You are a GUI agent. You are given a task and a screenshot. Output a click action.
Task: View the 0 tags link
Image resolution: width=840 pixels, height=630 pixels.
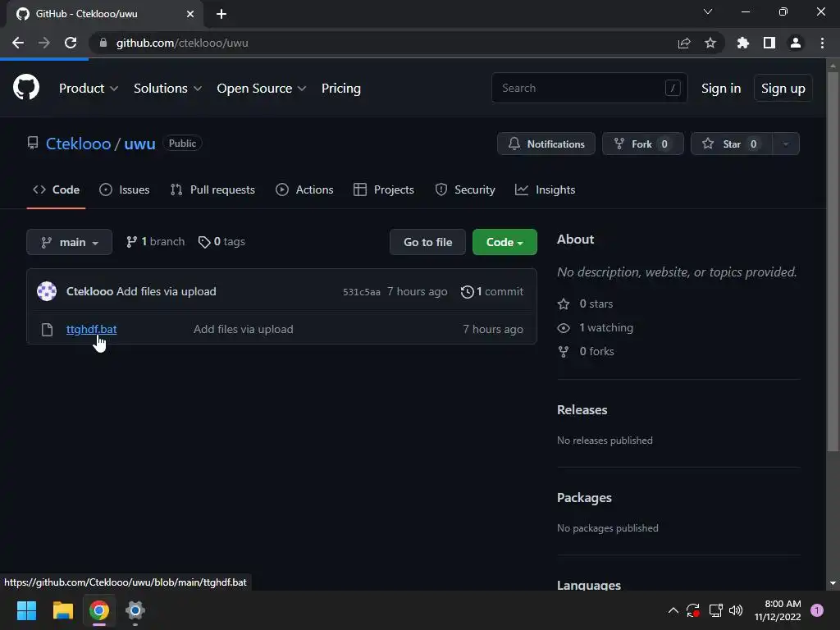click(x=221, y=242)
